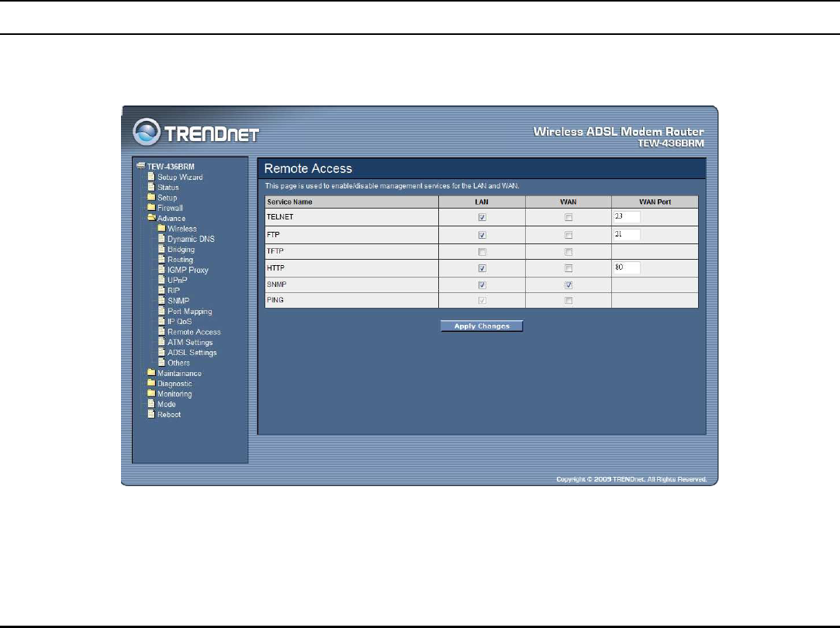Uncheck FTP LAN access checkbox
840x628 pixels.
482,235
